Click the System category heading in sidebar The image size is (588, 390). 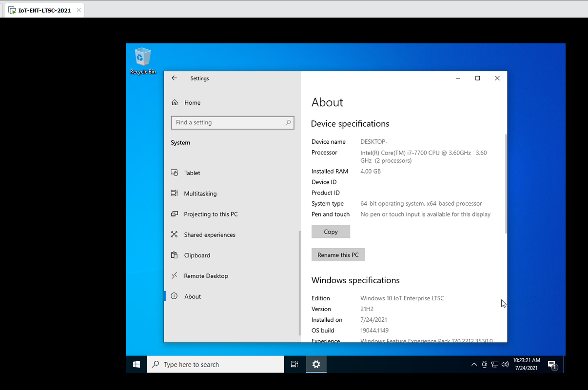[x=180, y=143]
